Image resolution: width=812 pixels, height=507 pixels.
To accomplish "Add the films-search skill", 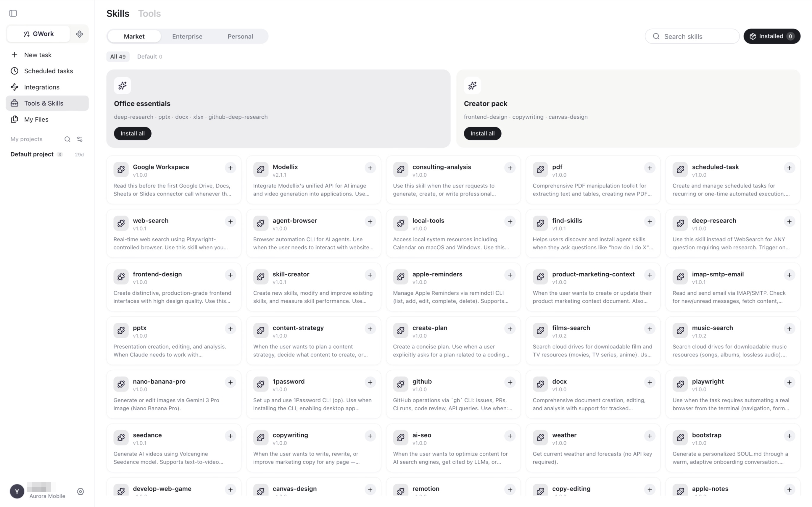I will (x=650, y=329).
